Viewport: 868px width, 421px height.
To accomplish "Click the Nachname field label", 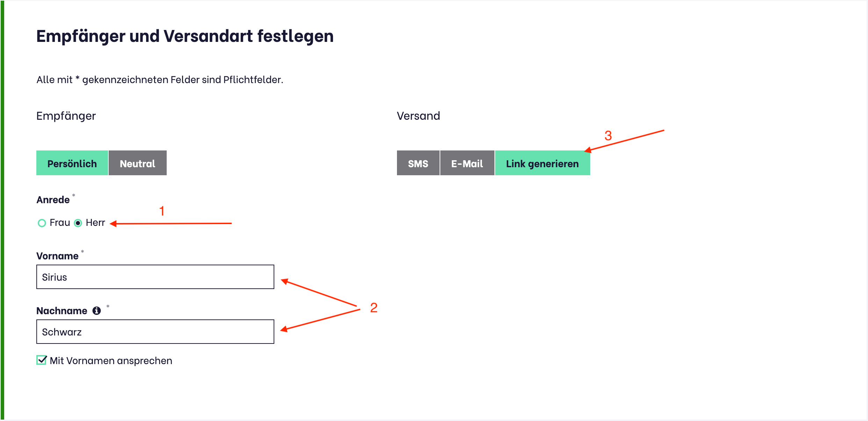I will coord(62,311).
